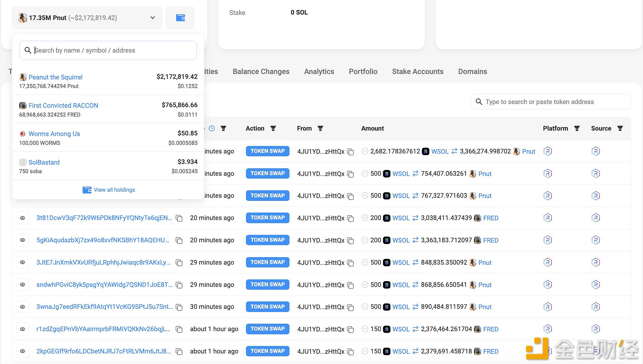This screenshot has width=643, height=364.
Task: Open Action column filter
Action: 273,128
